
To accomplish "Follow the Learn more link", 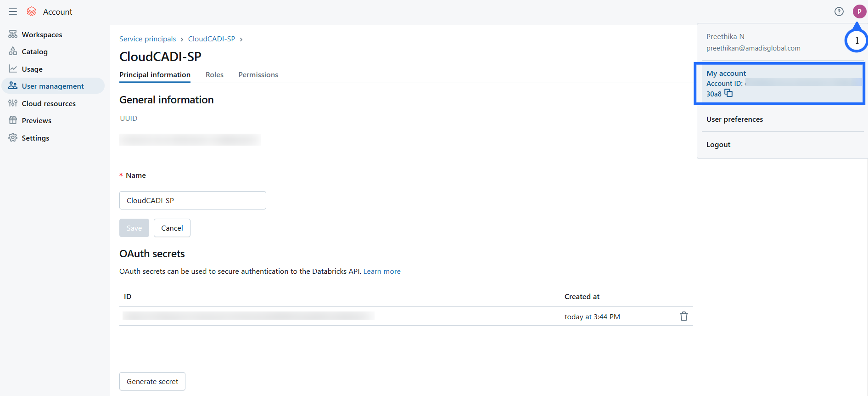I will coord(382,271).
